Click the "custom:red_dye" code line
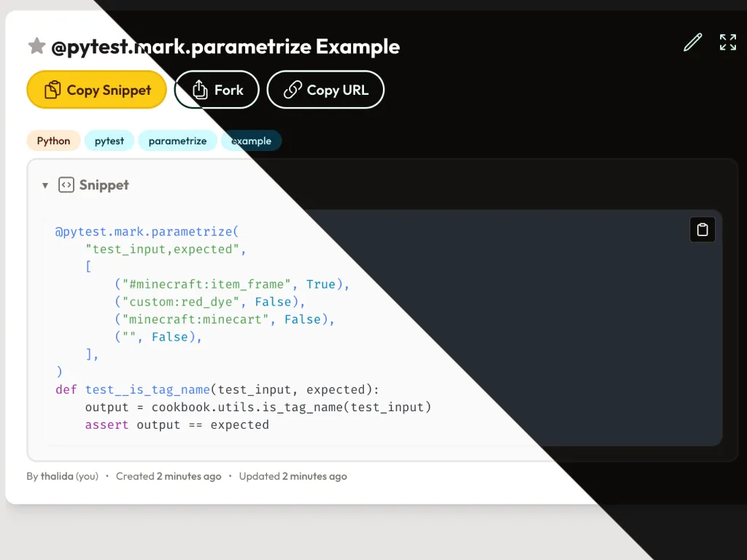 (209, 302)
